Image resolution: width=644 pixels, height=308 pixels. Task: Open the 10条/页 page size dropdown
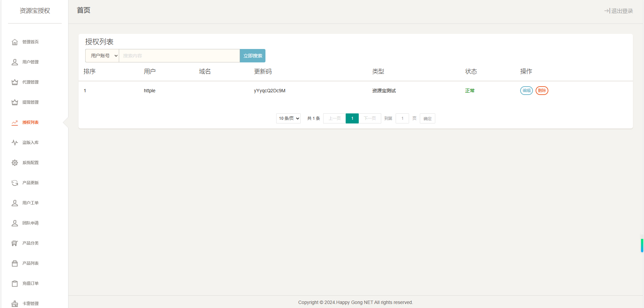tap(288, 118)
